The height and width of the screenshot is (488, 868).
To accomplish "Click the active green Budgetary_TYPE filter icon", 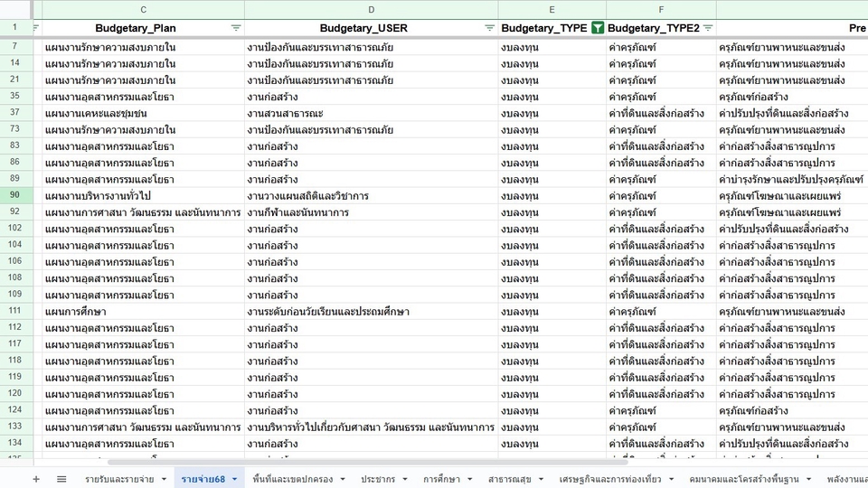I will tap(597, 28).
